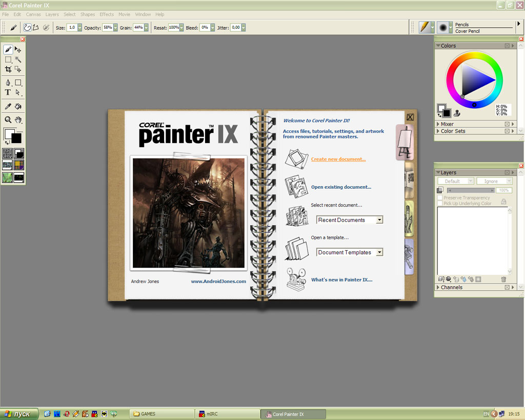Image resolution: width=525 pixels, height=420 pixels.
Task: Open the Pattern selector in the toolbox
Action: click(7, 165)
